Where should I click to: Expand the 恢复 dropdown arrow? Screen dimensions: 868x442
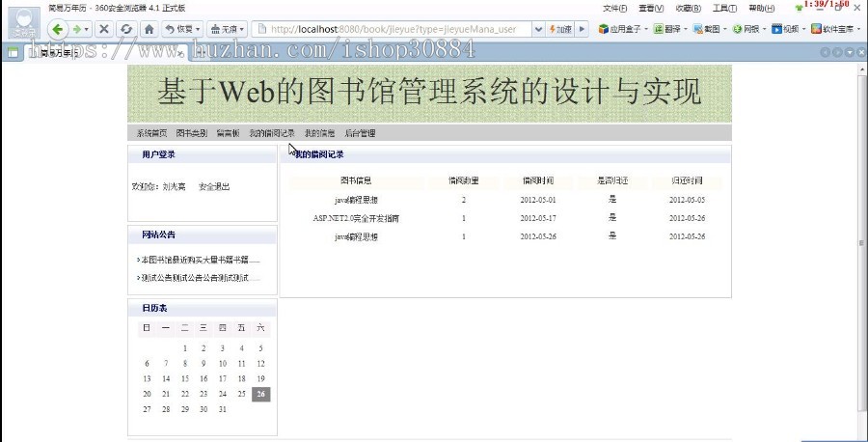click(198, 29)
